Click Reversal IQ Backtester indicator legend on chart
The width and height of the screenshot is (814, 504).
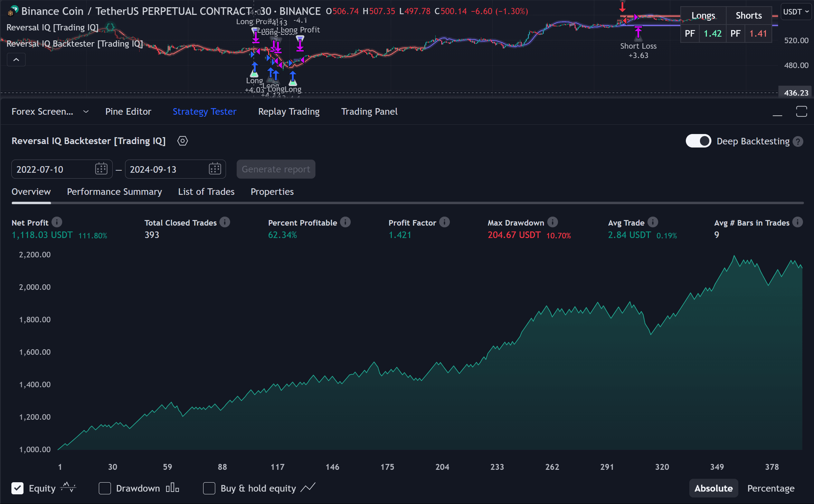point(75,44)
